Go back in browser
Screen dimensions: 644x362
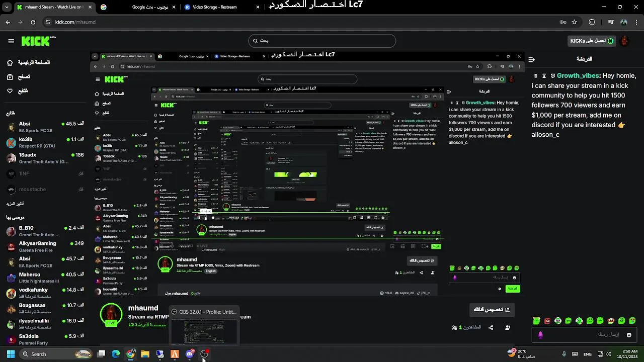click(8, 22)
